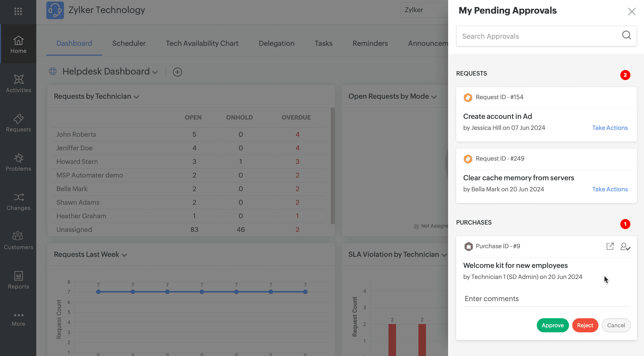Open the Tech Availability Chart tab

[x=202, y=43]
